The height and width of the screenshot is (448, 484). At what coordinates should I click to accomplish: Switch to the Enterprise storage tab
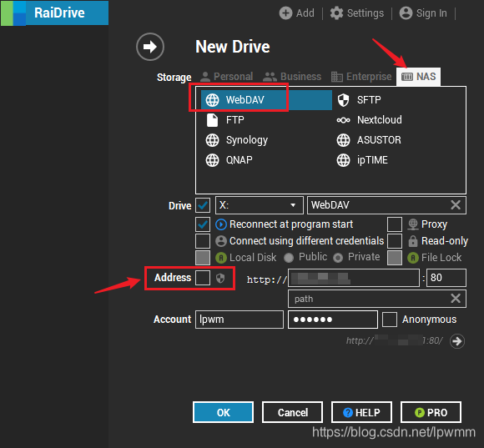click(x=361, y=77)
